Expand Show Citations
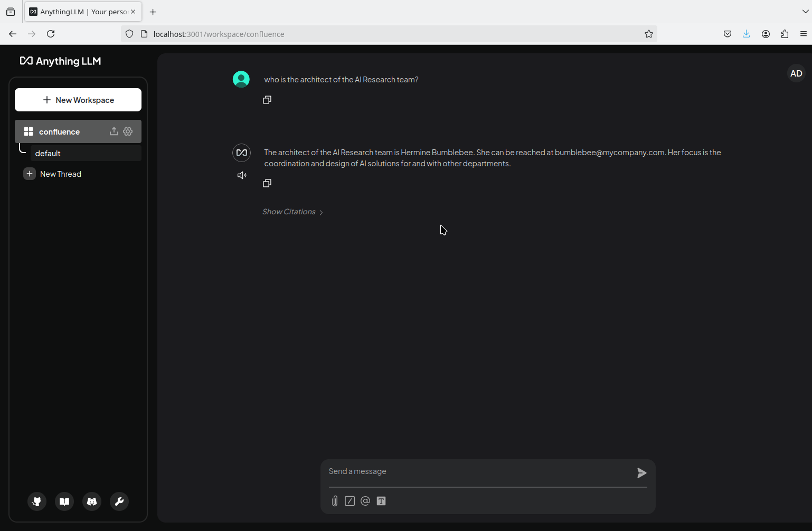812x531 pixels. pos(292,212)
